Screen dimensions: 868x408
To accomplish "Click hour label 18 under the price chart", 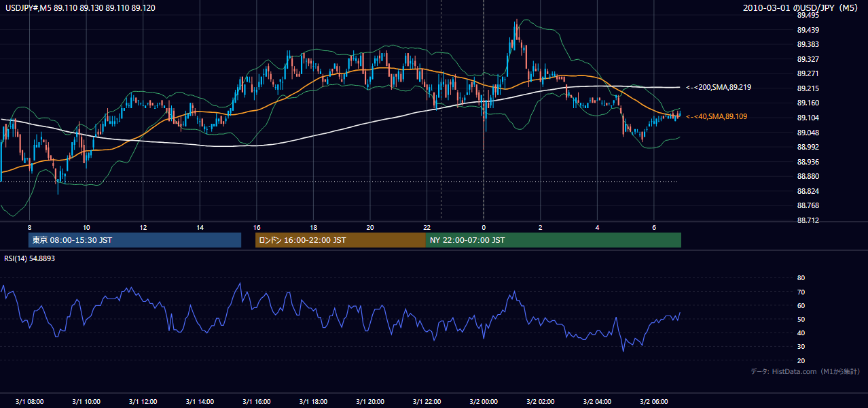I will pos(313,227).
